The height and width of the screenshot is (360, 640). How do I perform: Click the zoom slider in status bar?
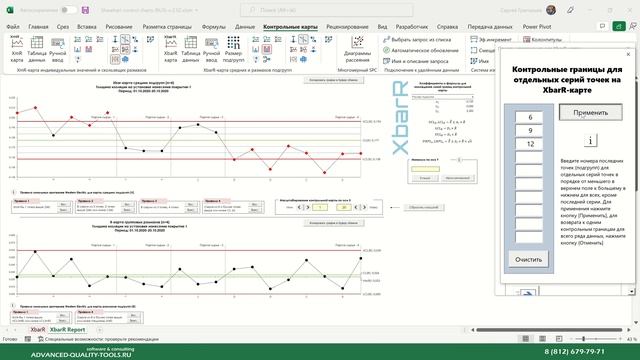tap(584, 339)
